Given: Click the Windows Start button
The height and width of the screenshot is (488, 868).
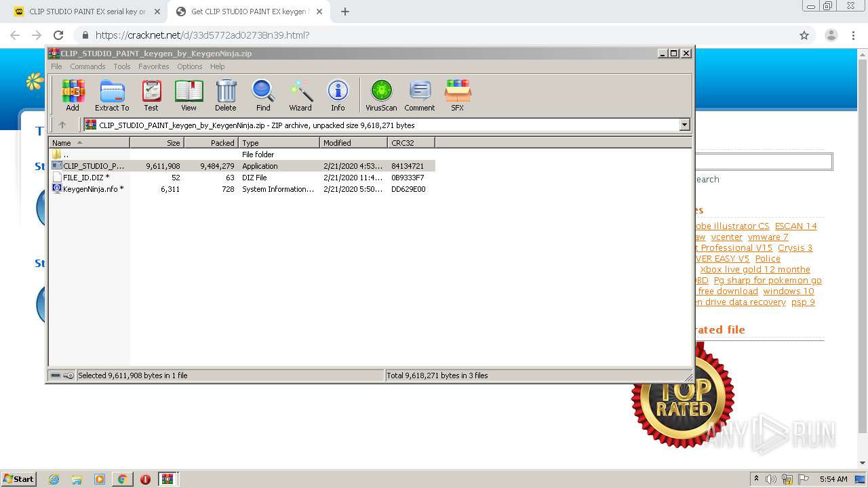Looking at the screenshot, I should tap(19, 479).
